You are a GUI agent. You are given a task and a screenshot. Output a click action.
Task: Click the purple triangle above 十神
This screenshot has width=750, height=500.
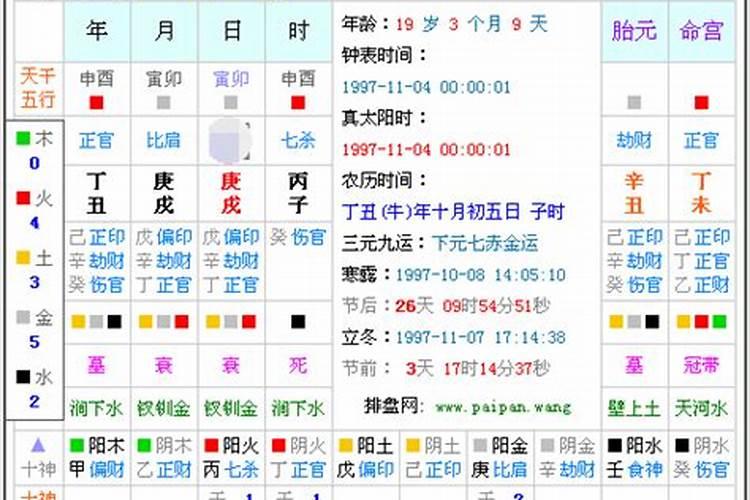pos(38,445)
